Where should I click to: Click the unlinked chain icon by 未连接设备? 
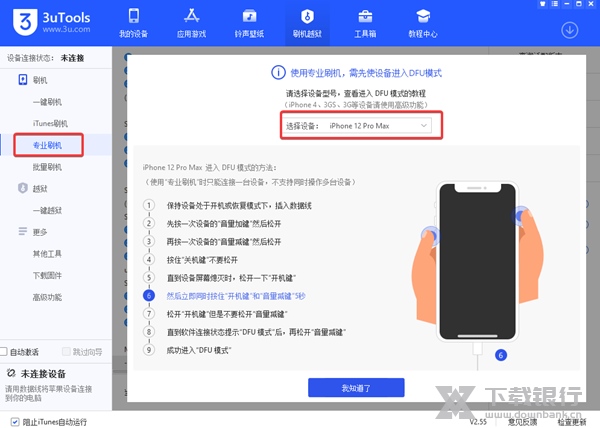click(x=11, y=373)
